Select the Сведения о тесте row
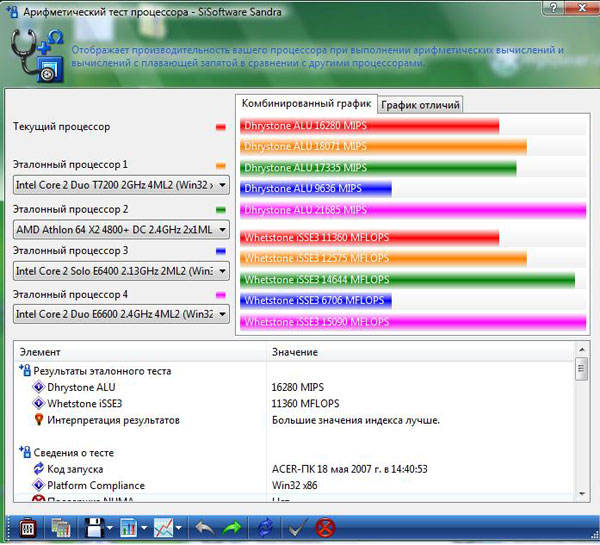600x545 pixels. pos(295,453)
